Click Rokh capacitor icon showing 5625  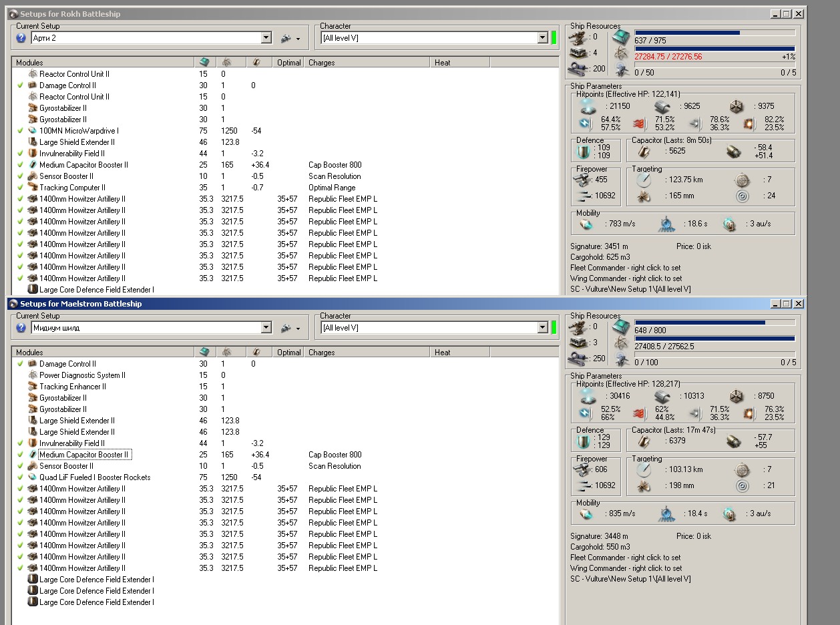coord(645,151)
